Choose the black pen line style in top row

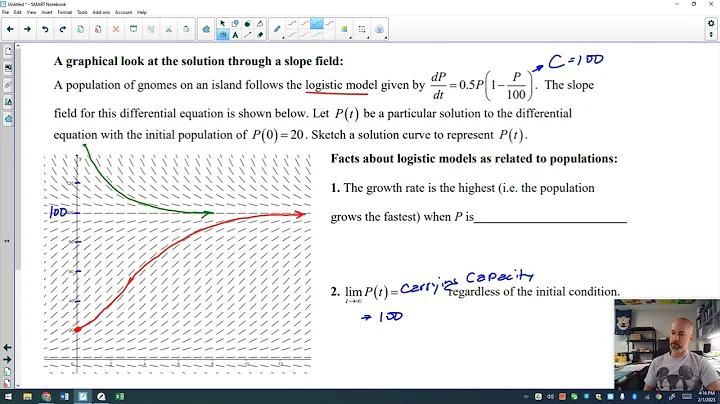(x=292, y=23)
